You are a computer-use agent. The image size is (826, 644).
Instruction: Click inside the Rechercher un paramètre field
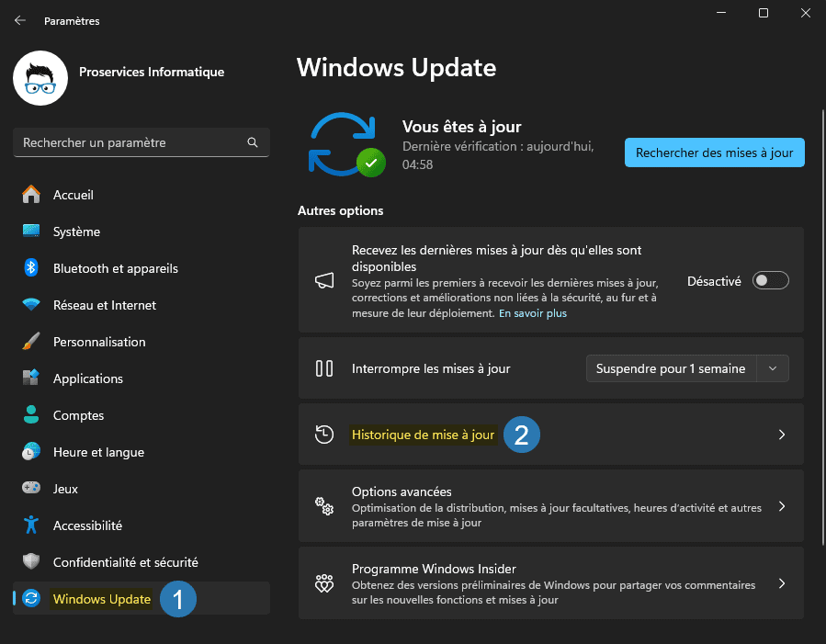(x=138, y=142)
